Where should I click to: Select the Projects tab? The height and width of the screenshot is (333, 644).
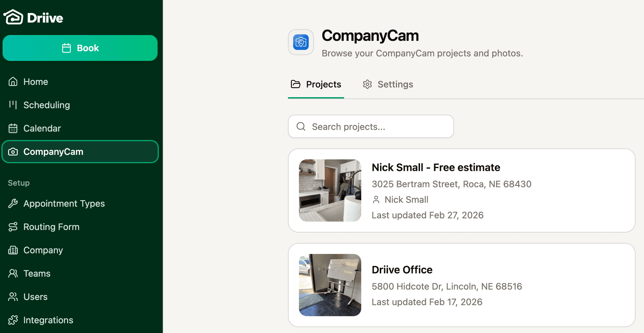(x=316, y=84)
